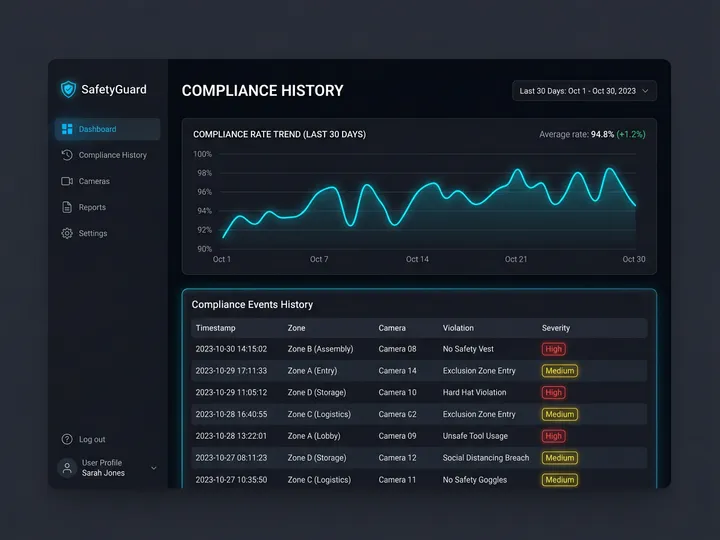Click the Settings gear icon

(67, 233)
